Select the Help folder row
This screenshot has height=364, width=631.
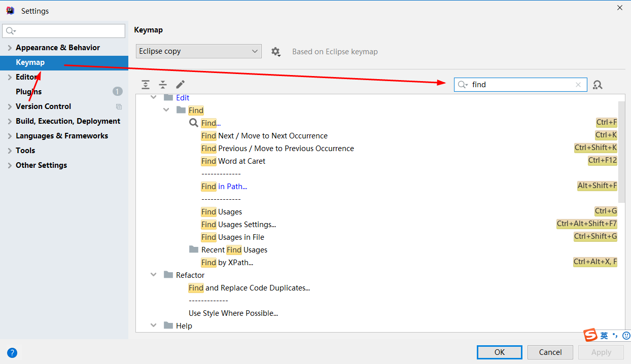(184, 325)
